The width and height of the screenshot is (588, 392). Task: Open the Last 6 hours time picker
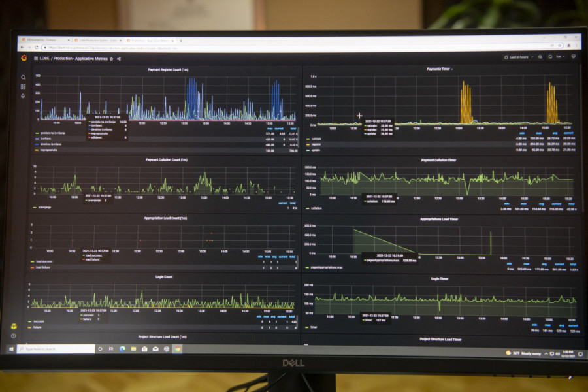click(518, 57)
